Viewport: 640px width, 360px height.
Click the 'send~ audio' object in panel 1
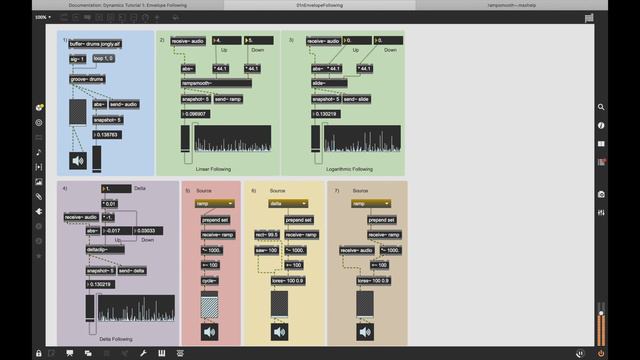124,104
